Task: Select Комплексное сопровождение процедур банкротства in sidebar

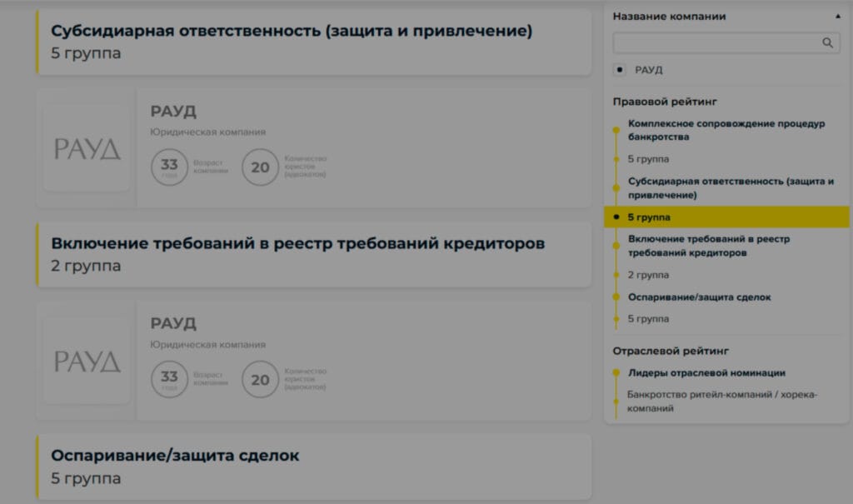Action: [x=726, y=130]
